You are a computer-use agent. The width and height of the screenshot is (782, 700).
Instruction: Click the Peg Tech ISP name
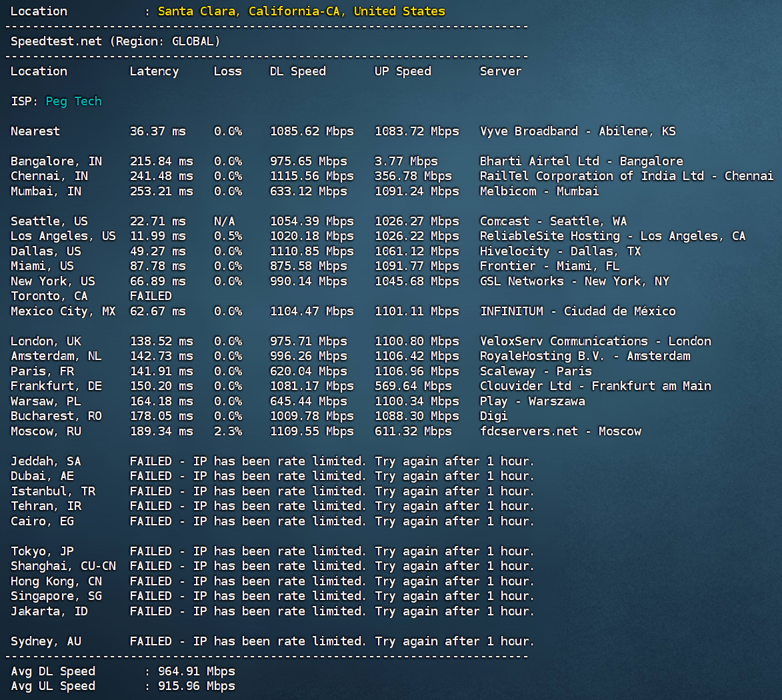[x=74, y=102]
